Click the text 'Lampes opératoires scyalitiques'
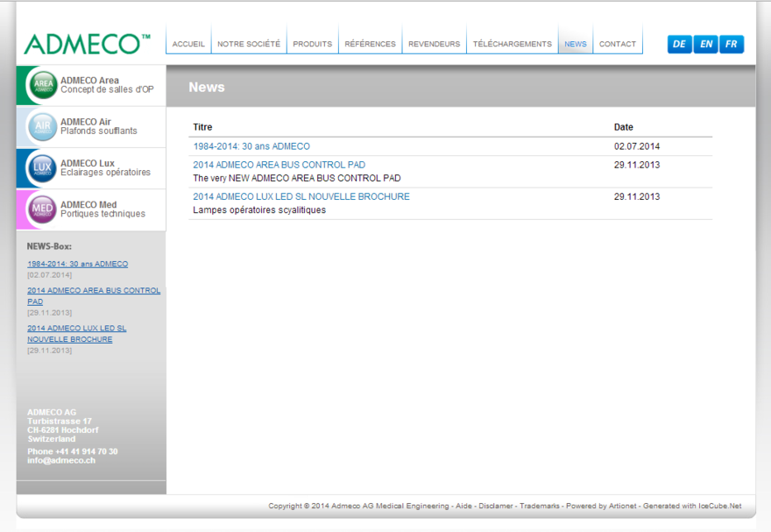This screenshot has width=771, height=532. pos(259,210)
